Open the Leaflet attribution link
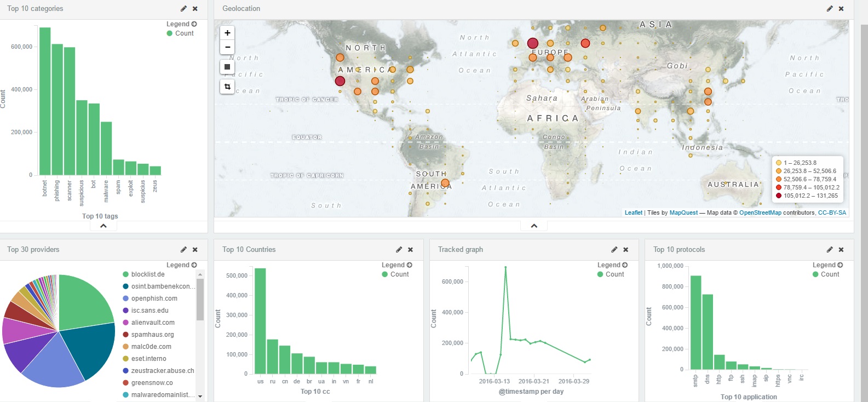The width and height of the screenshot is (868, 402). 633,213
